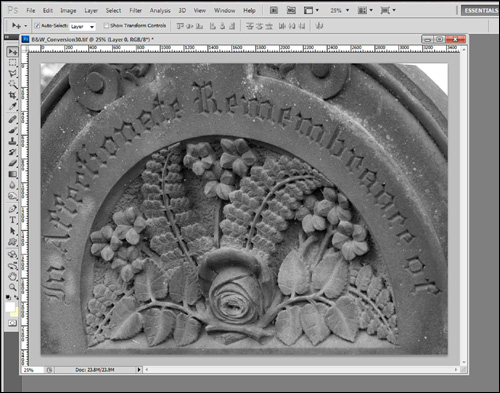Align horizontal centers in options bar
Screen dimensions: 500x393
point(222,26)
